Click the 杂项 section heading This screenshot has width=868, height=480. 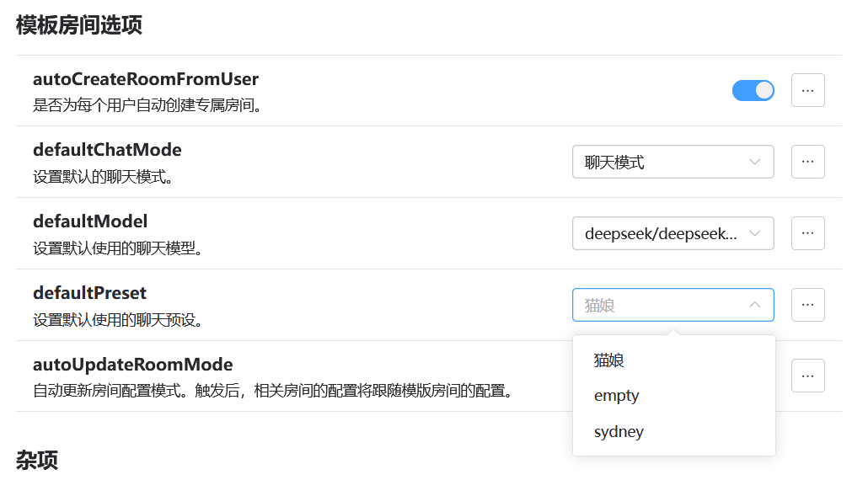[x=37, y=460]
